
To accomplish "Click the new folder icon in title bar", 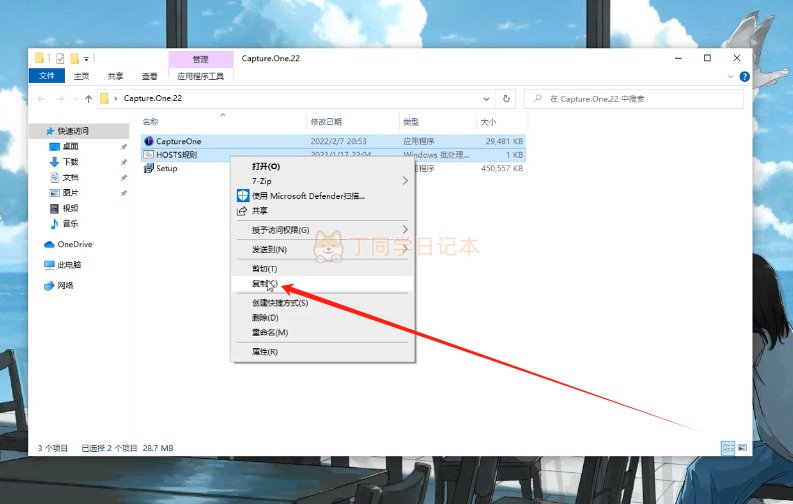I will coord(74,59).
